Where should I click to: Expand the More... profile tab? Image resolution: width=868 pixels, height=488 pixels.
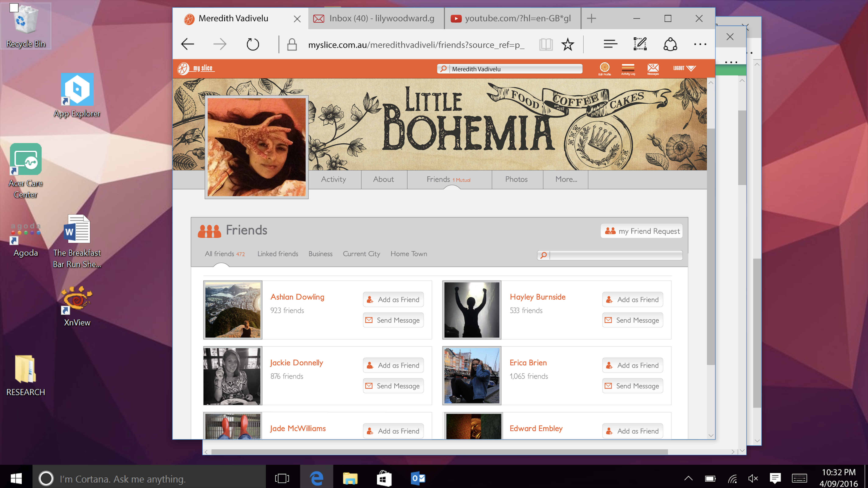point(566,179)
